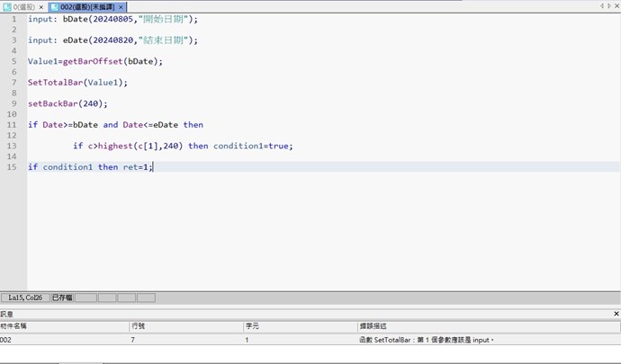Viewport: 621px width, 364px height.
Task: Select the 002(選股)[未編譯] tab
Action: click(87, 6)
